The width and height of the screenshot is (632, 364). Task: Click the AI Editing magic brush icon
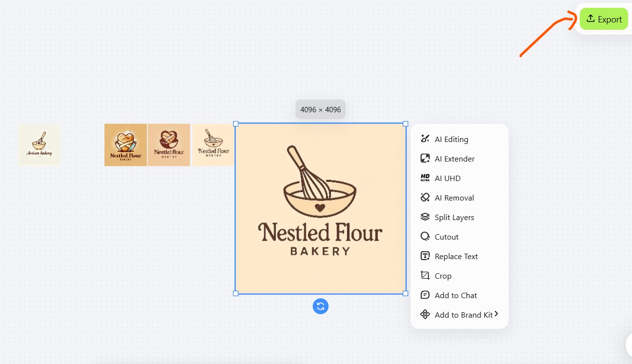click(425, 139)
